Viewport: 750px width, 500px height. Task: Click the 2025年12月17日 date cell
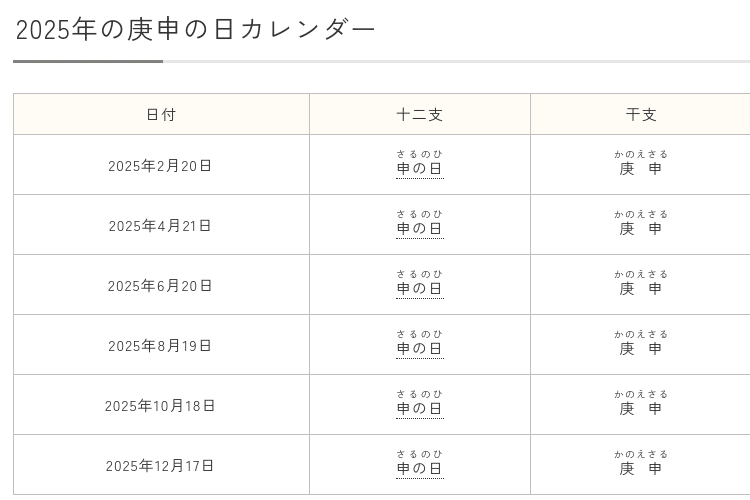[161, 466]
